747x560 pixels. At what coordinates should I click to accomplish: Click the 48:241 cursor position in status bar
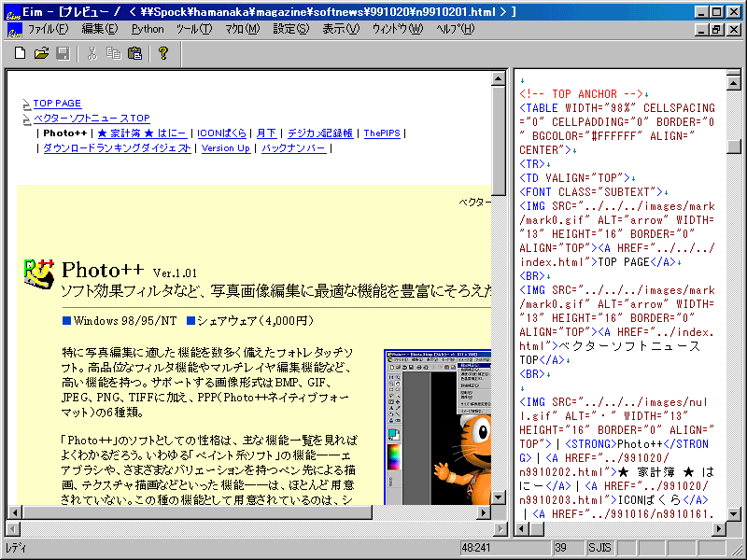click(504, 548)
